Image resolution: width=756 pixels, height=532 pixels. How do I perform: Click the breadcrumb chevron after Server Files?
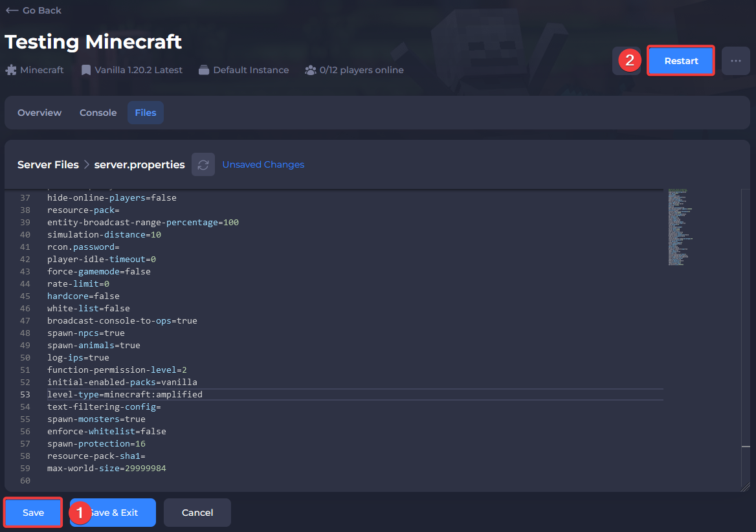pos(87,165)
